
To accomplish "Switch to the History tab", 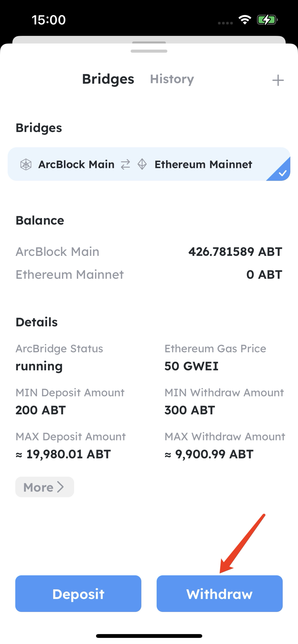I will pos(172,79).
